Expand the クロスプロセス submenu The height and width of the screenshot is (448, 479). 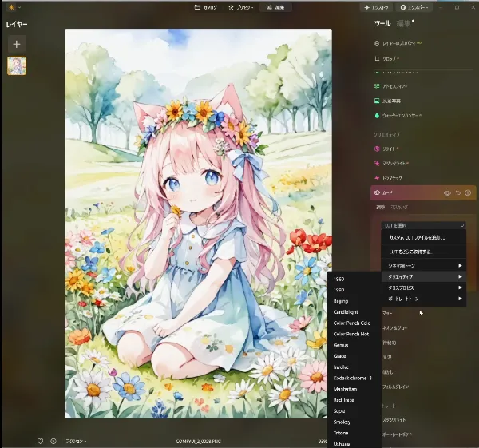tap(423, 287)
